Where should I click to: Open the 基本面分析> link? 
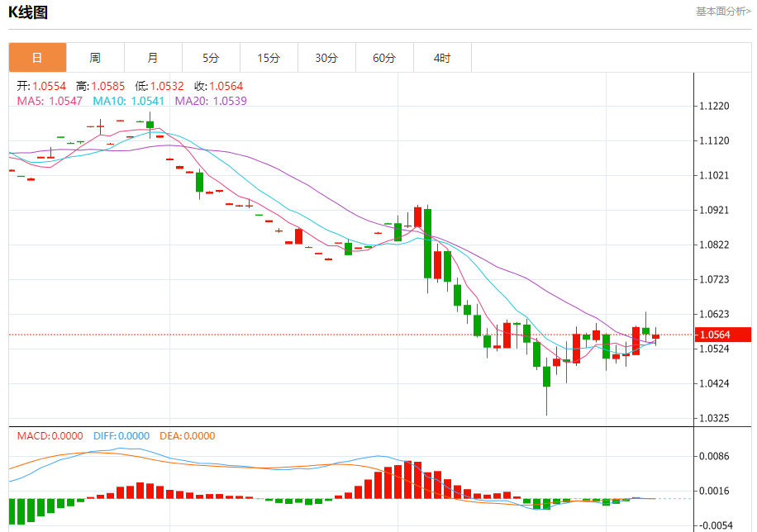(723, 11)
